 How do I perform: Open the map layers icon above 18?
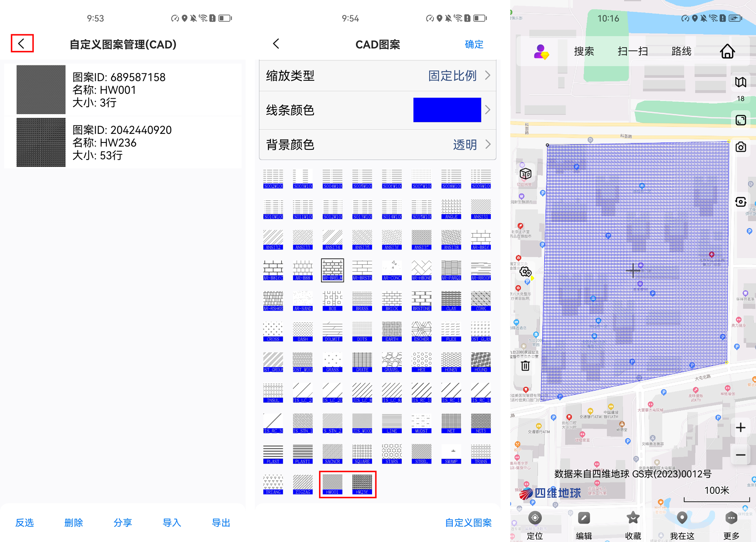coord(740,82)
